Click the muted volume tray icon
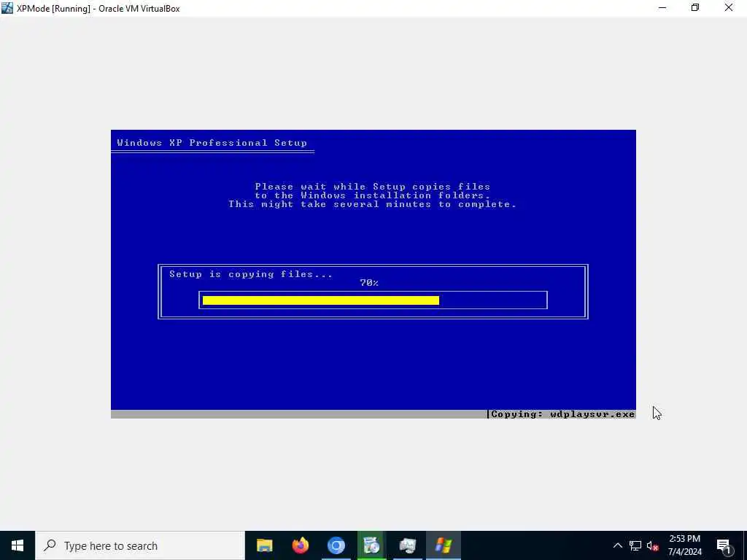747x560 pixels. point(653,545)
